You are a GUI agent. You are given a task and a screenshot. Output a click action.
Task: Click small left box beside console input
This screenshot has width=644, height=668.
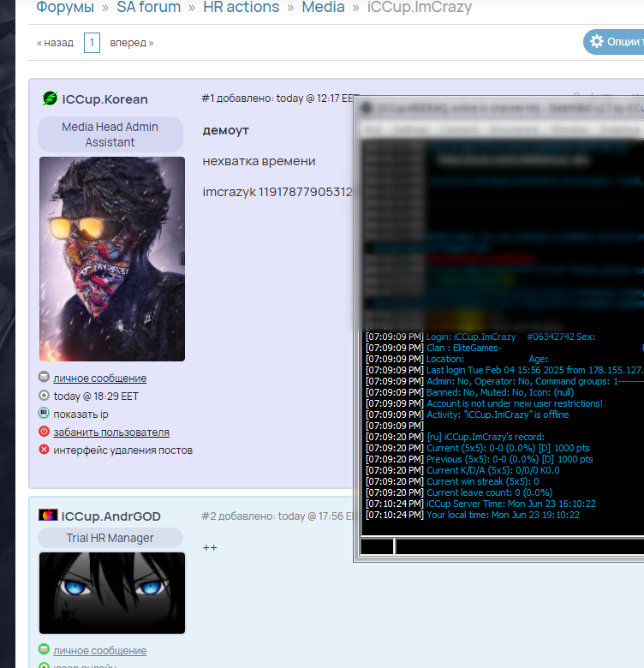point(377,546)
